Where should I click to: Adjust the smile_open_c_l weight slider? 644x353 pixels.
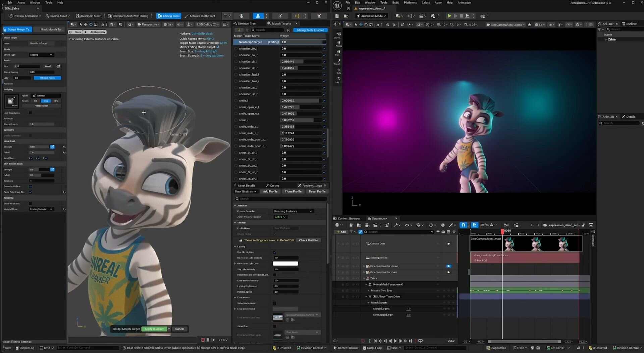coord(301,107)
